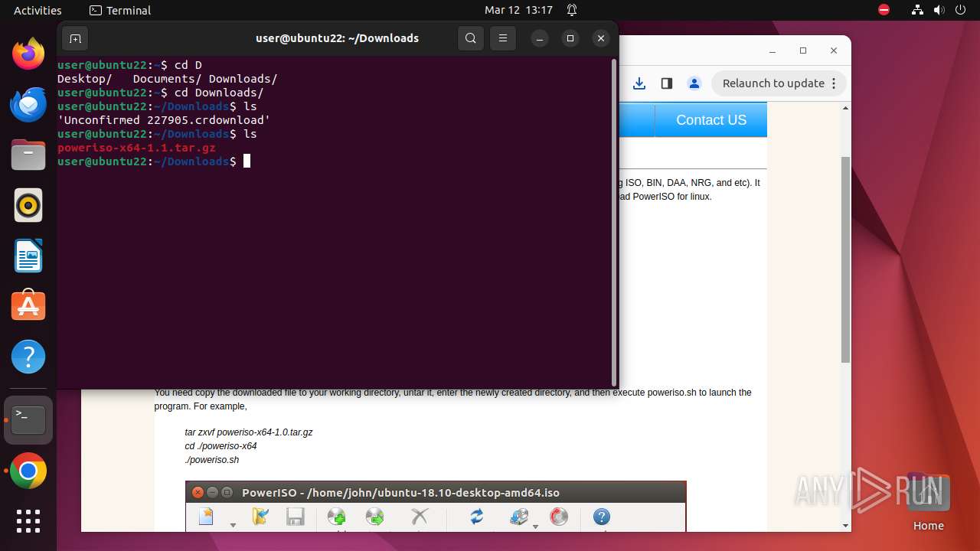This screenshot has height=551, width=980.
Task: Open the Files manager in the dock
Action: click(28, 155)
